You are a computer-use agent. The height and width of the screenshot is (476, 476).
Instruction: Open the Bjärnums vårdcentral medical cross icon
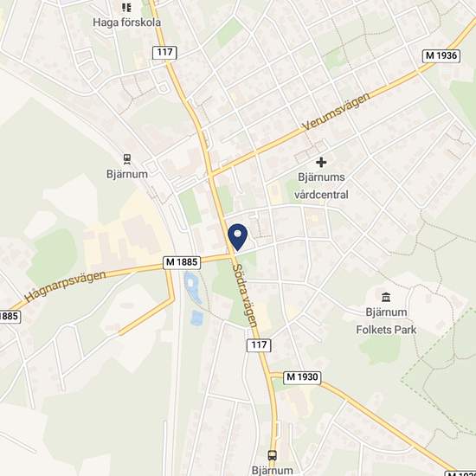[x=321, y=163]
